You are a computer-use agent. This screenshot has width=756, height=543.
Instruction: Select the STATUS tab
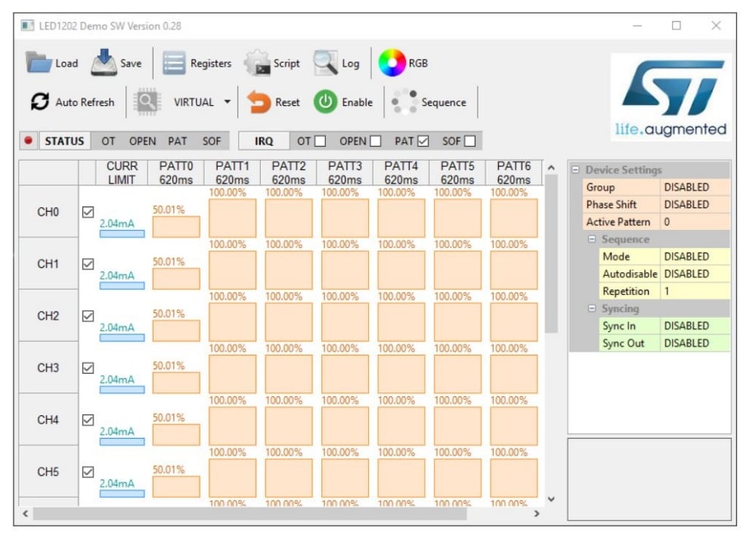[x=64, y=141]
